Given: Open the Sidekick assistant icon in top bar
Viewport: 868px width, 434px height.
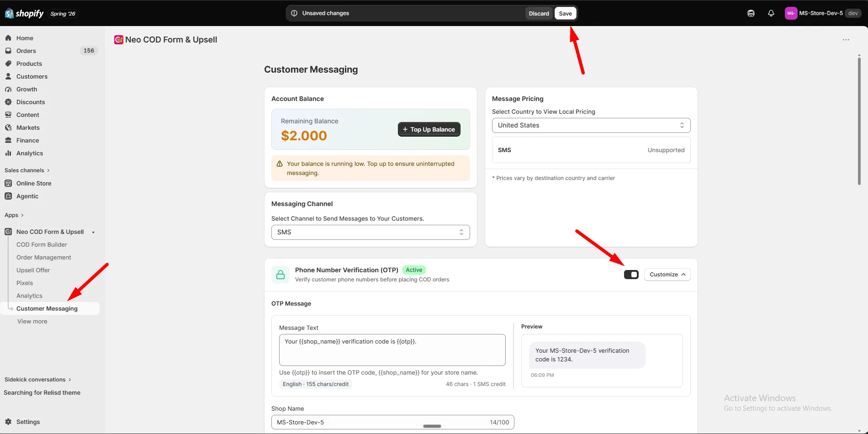Looking at the screenshot, I should 751,13.
